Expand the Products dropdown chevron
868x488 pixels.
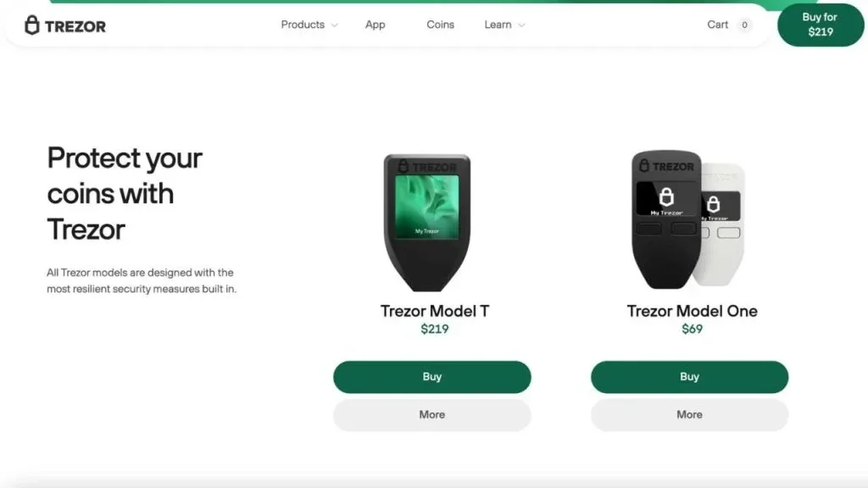334,25
